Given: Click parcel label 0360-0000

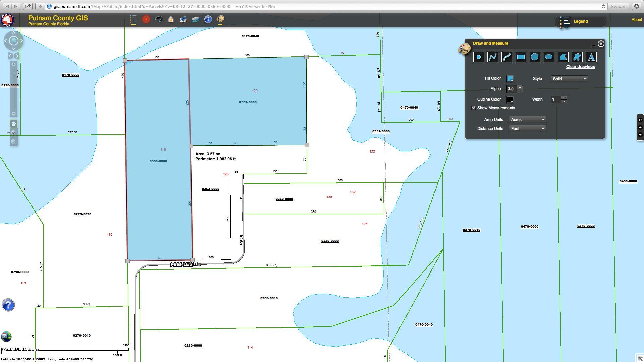Looking at the screenshot, I should pos(158,161).
